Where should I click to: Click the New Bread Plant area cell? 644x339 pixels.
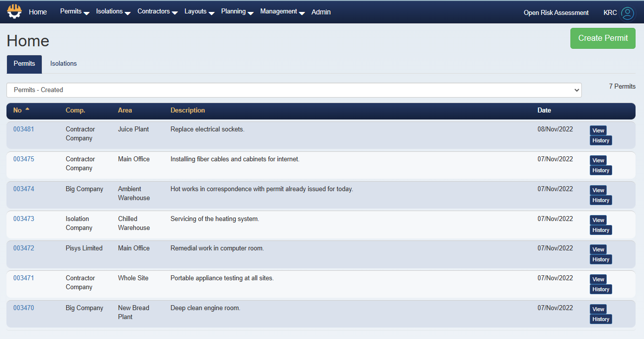[133, 313]
